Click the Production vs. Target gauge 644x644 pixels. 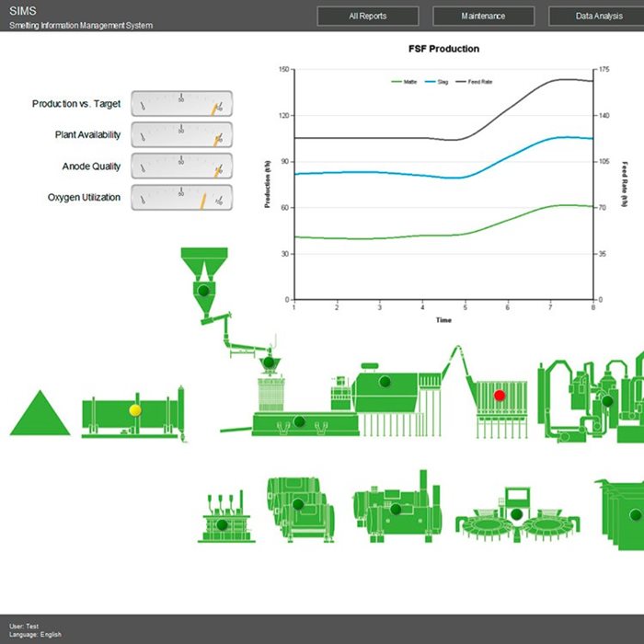(x=181, y=103)
